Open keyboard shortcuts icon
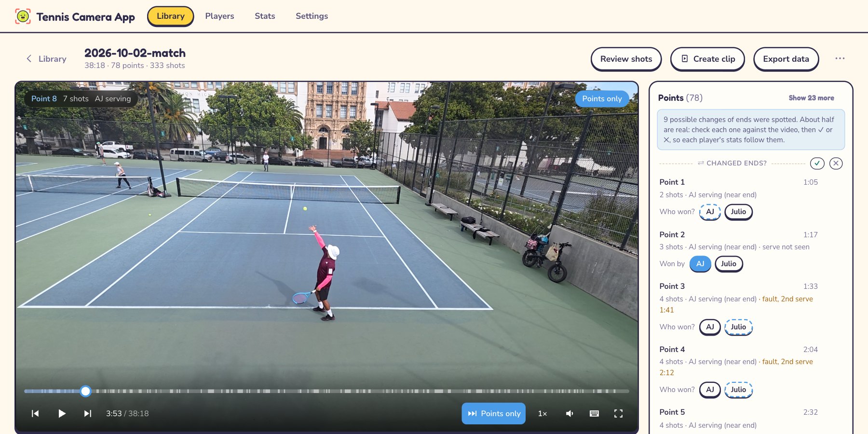This screenshot has height=434, width=868. [594, 413]
